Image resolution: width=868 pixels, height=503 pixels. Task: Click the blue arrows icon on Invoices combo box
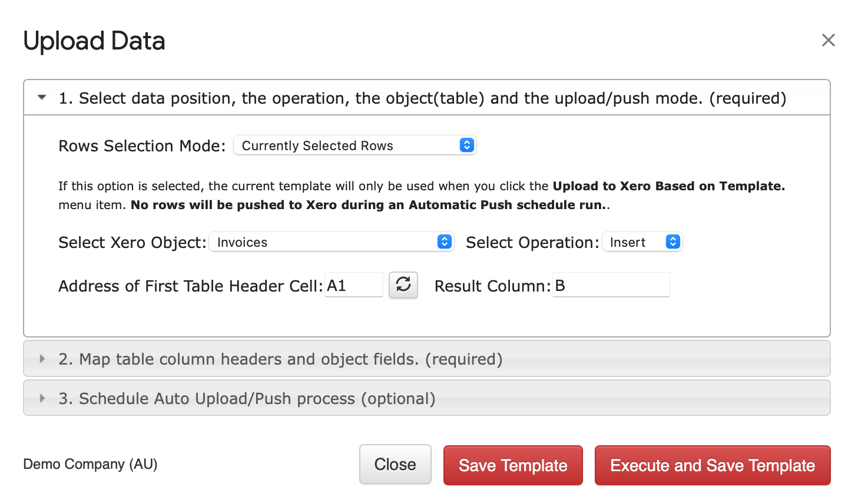445,241
